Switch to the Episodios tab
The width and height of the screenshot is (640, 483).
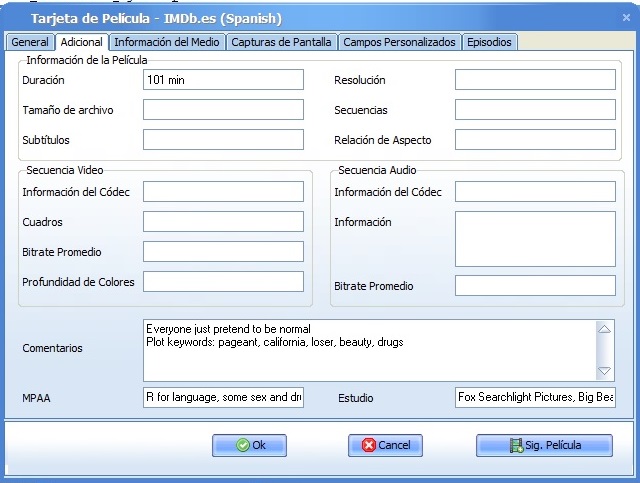[489, 42]
